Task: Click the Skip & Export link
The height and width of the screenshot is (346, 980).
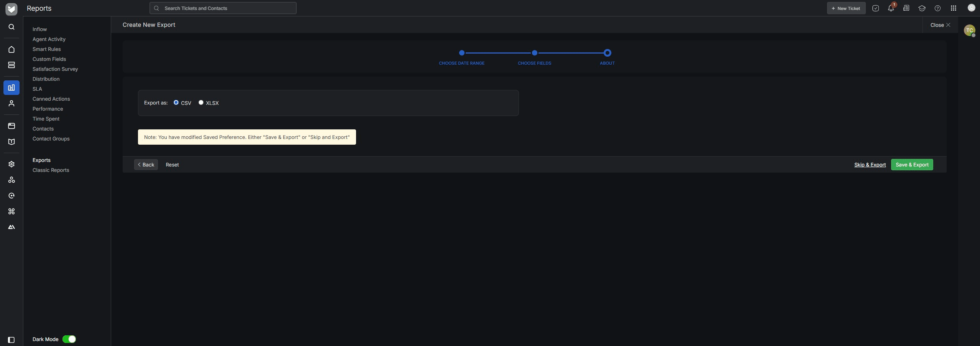Action: click(869, 165)
